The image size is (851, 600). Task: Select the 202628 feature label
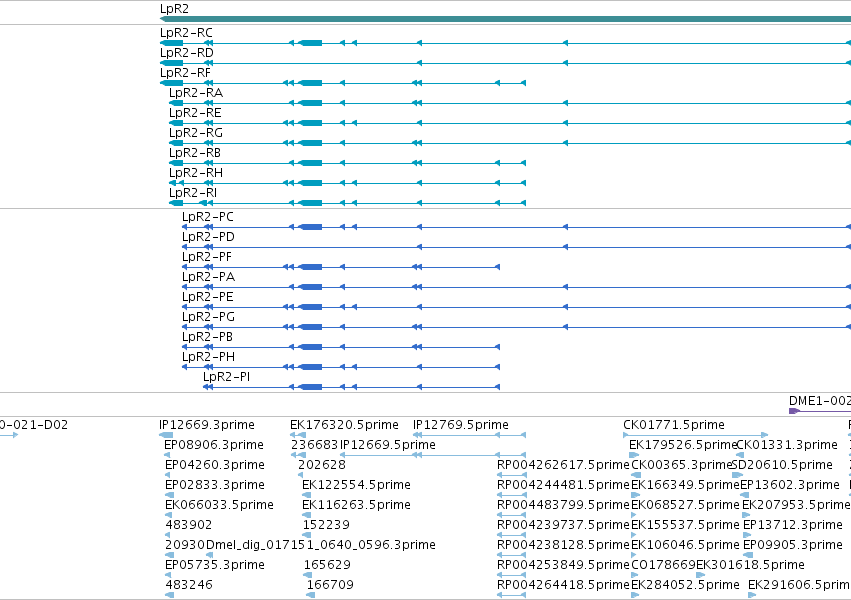[x=321, y=465]
